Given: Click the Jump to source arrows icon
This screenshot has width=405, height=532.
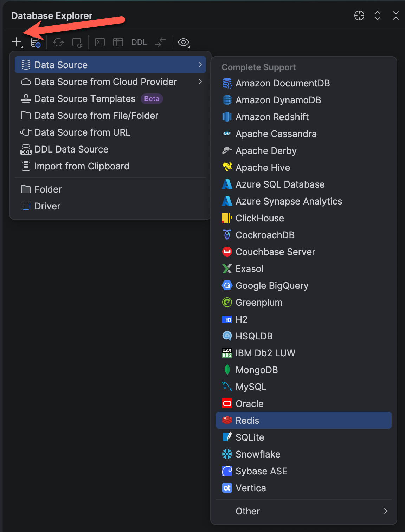Looking at the screenshot, I should [x=160, y=43].
